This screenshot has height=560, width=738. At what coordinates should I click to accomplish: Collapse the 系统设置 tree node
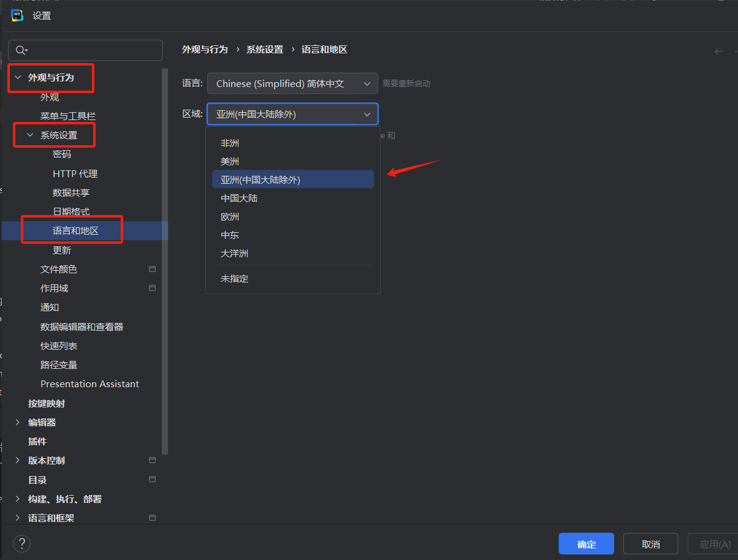pos(30,135)
